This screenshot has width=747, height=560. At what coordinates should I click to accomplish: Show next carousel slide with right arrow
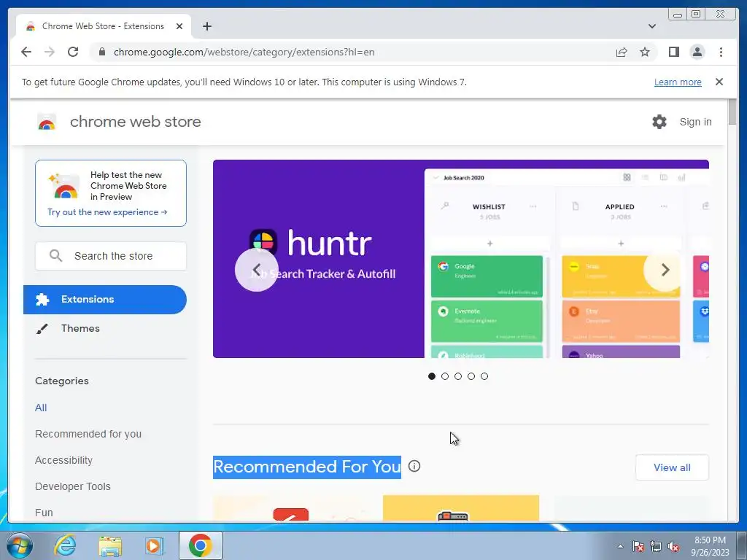pos(665,270)
